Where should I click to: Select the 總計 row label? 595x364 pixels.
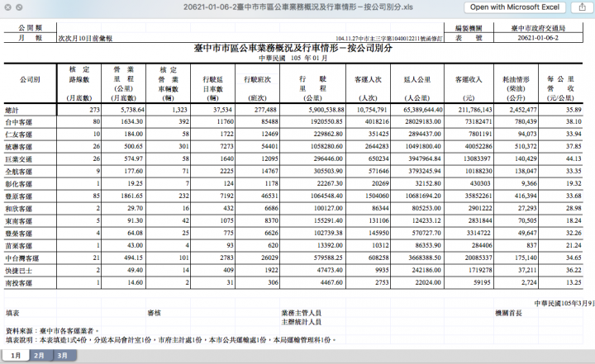tap(12, 111)
